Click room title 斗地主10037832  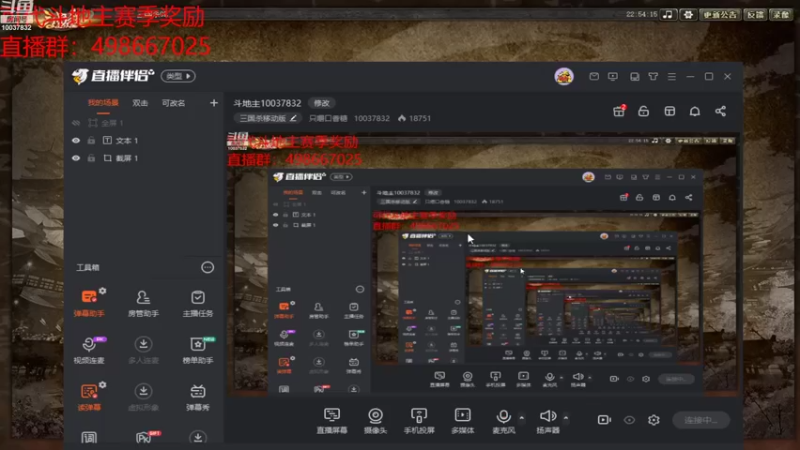[267, 103]
